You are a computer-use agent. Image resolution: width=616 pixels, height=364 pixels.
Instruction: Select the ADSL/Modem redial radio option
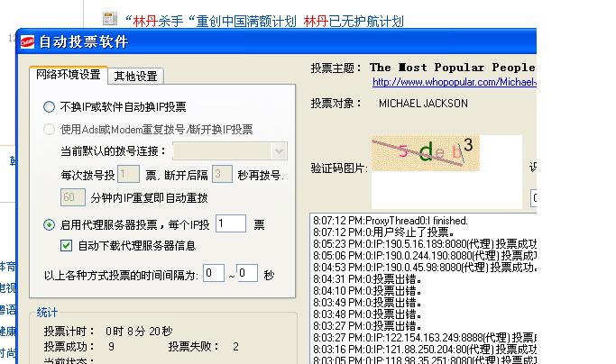point(49,129)
